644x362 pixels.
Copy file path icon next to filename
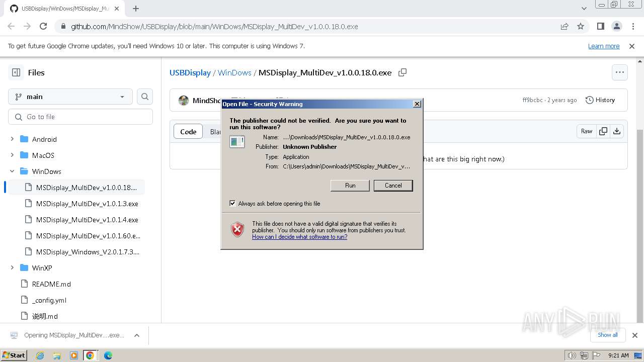tap(403, 72)
